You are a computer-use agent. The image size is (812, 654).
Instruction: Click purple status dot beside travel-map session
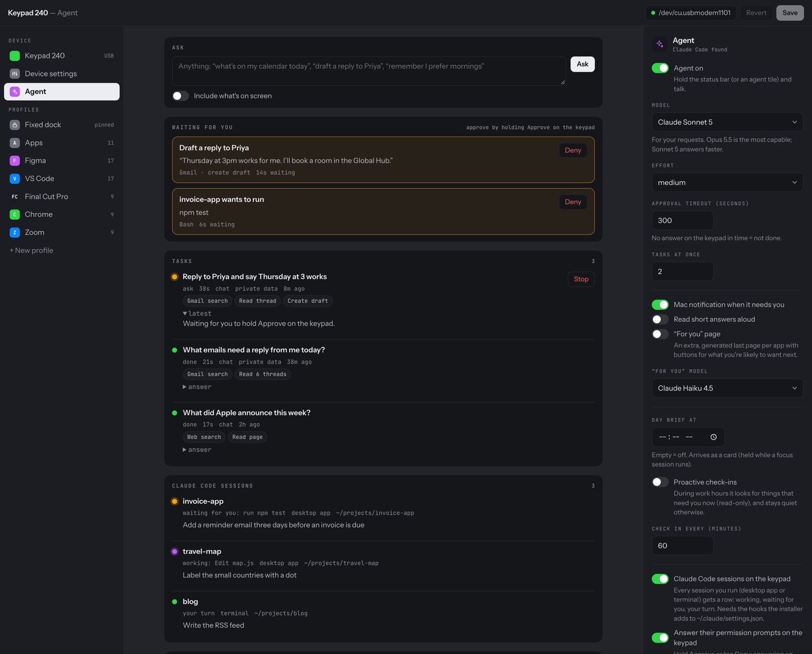175,552
